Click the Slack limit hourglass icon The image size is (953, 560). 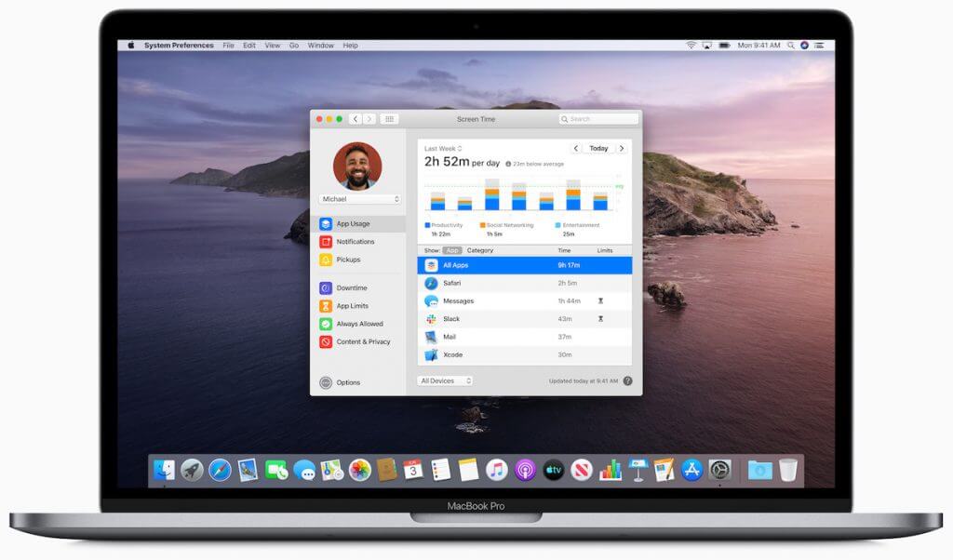click(600, 319)
